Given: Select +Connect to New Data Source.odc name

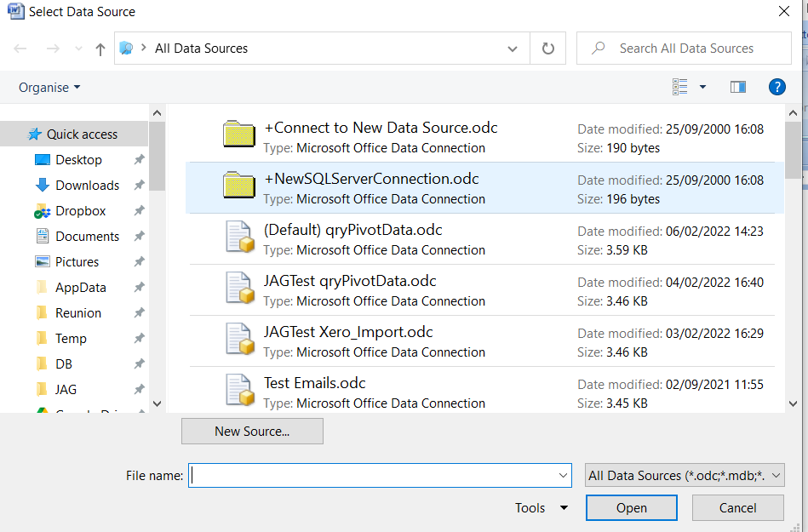Looking at the screenshot, I should [x=381, y=128].
